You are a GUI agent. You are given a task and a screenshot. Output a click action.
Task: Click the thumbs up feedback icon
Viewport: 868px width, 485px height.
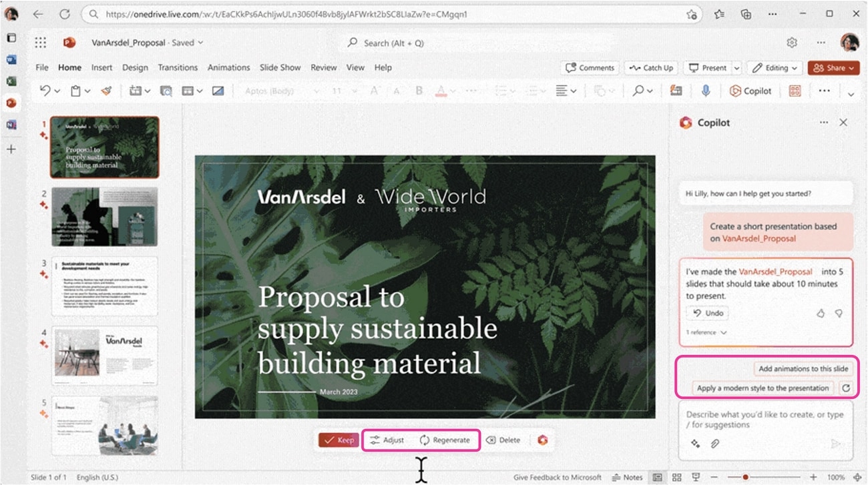(x=821, y=313)
